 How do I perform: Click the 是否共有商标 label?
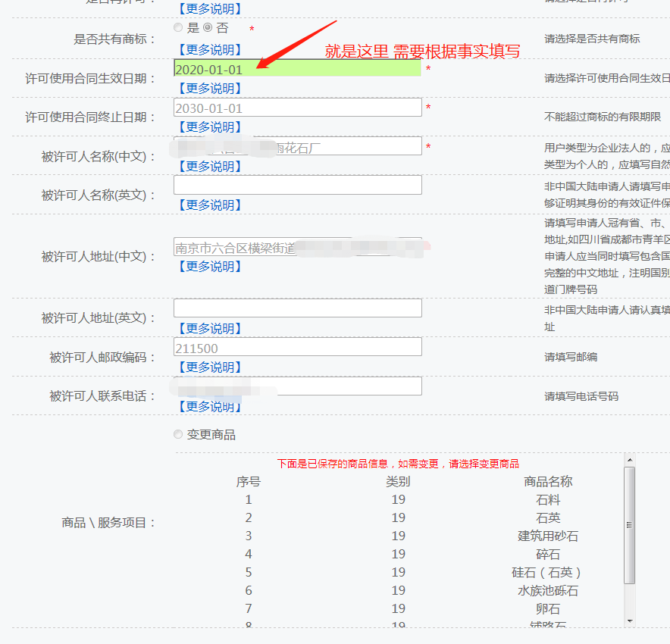(x=114, y=39)
